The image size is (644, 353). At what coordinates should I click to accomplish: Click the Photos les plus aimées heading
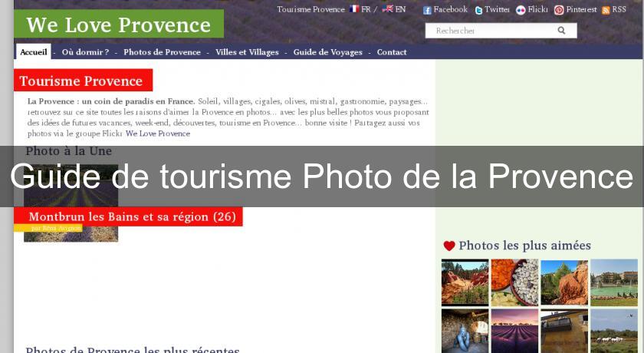point(525,246)
